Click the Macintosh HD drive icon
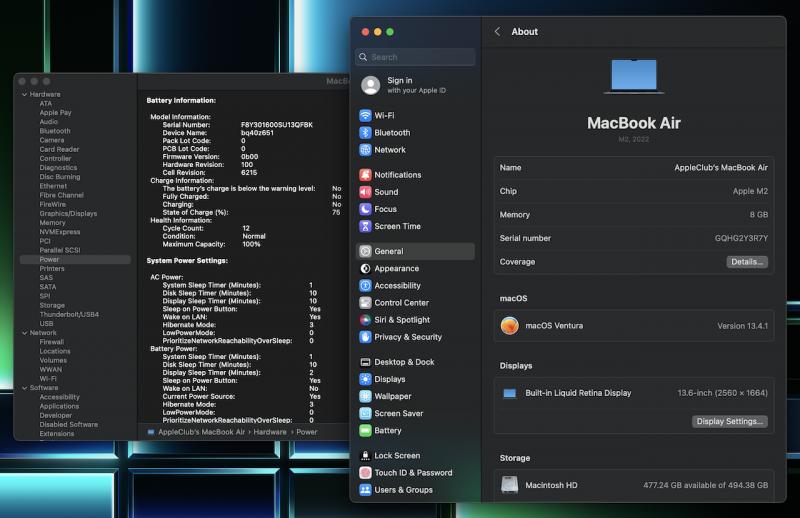Screen dimensions: 800x518 click(x=510, y=485)
